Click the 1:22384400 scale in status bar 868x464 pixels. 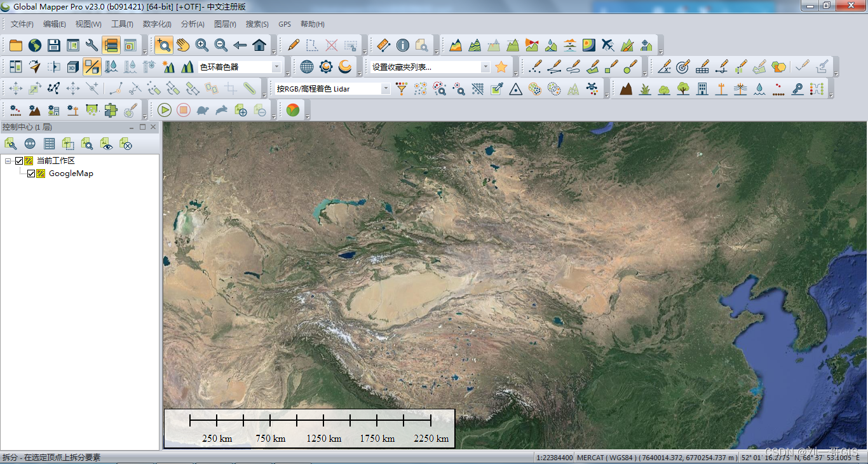(555, 458)
